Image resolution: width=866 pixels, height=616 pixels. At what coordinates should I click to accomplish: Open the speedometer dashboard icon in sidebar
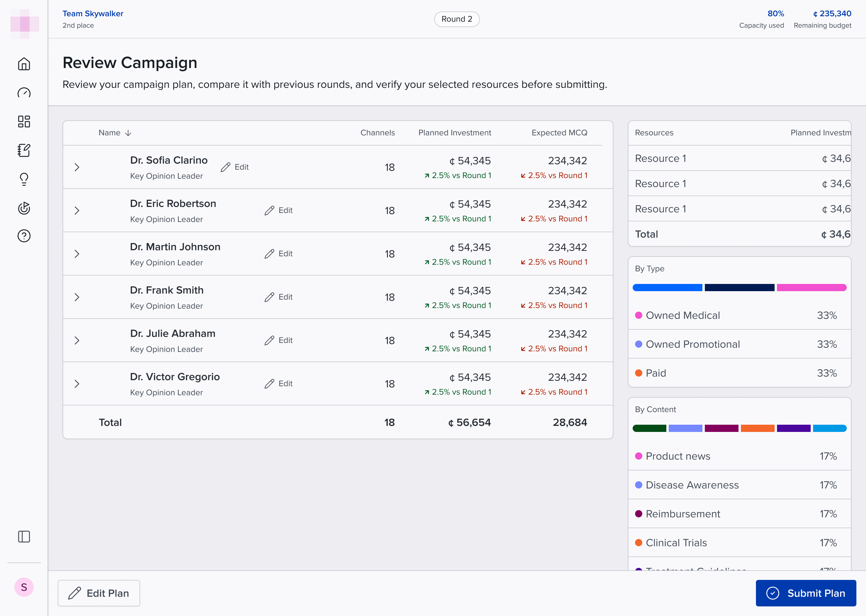click(x=24, y=93)
